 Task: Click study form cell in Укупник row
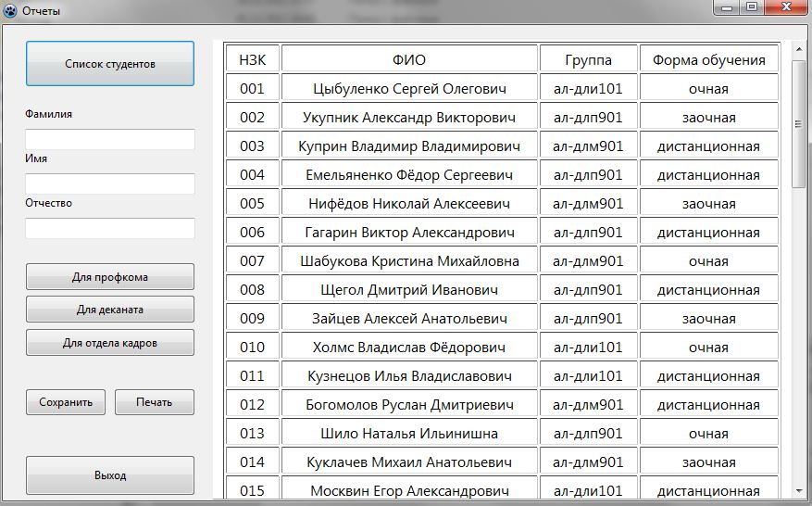(709, 117)
